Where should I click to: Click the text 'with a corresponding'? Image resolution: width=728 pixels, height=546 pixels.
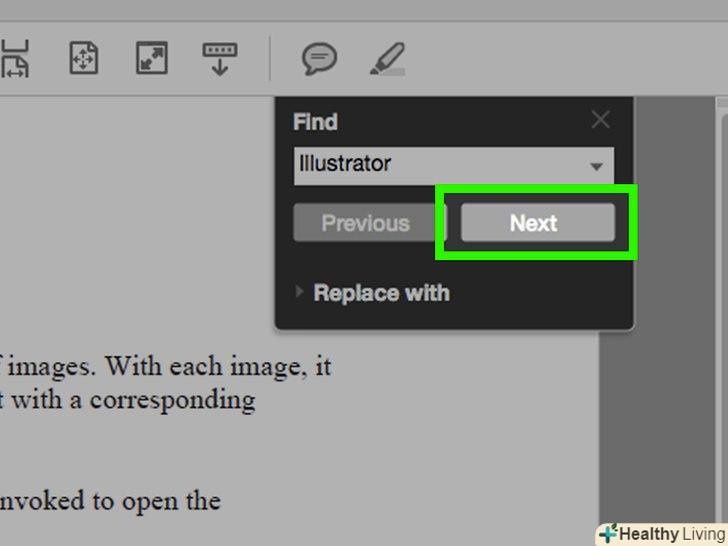point(133,401)
